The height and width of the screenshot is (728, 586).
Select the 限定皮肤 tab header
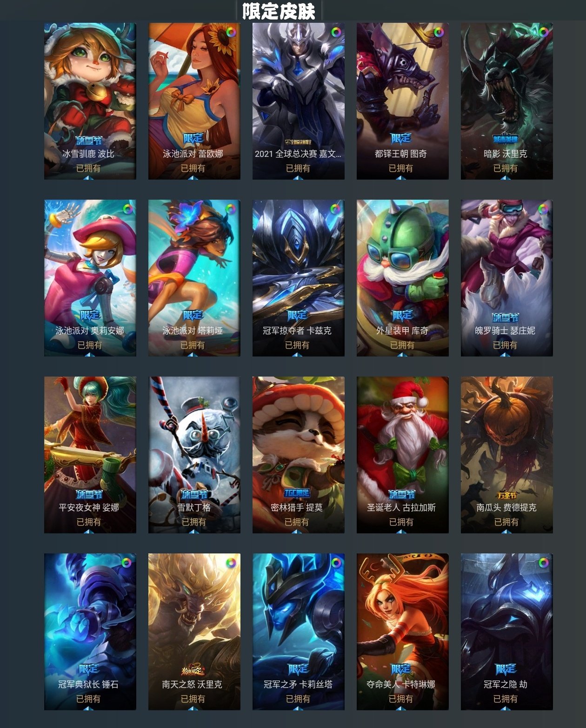point(279,11)
